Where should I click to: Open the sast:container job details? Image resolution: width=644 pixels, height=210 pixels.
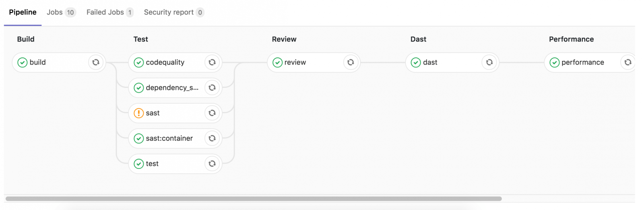[x=169, y=138]
